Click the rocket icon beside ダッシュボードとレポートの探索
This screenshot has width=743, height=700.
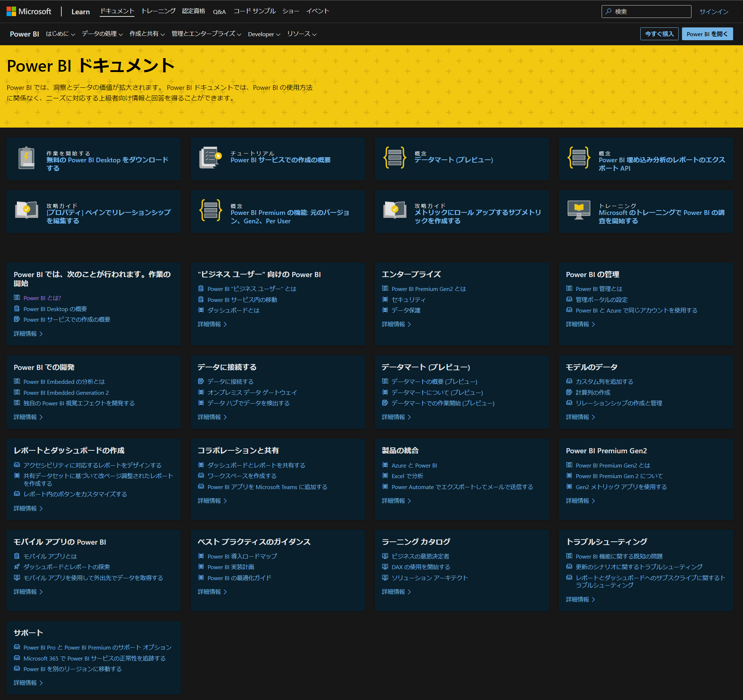(x=17, y=567)
